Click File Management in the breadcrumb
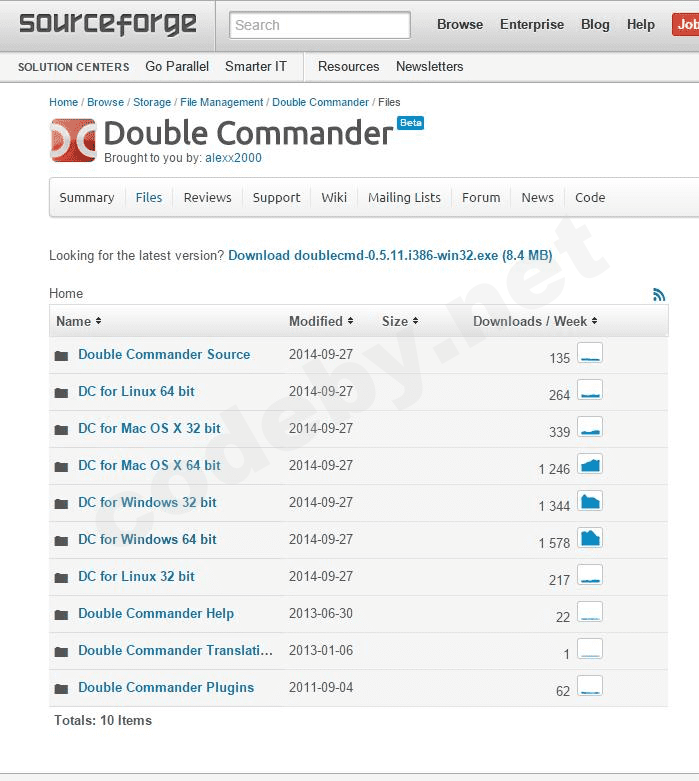699x781 pixels. coord(221,102)
